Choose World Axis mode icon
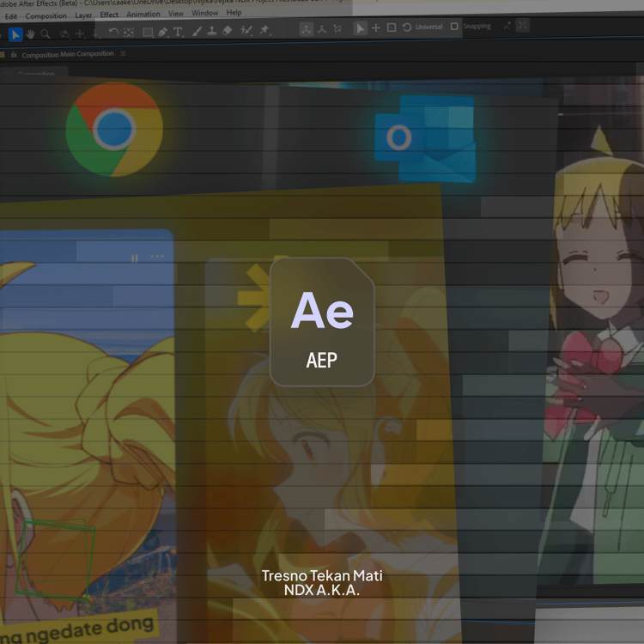 point(322,28)
